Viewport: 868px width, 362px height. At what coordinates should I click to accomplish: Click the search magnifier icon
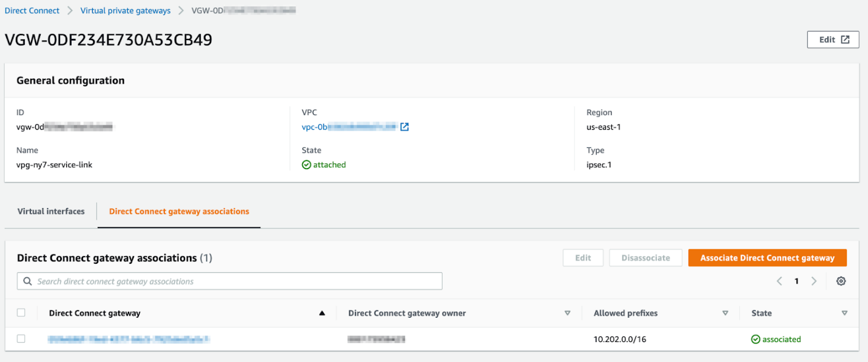27,281
